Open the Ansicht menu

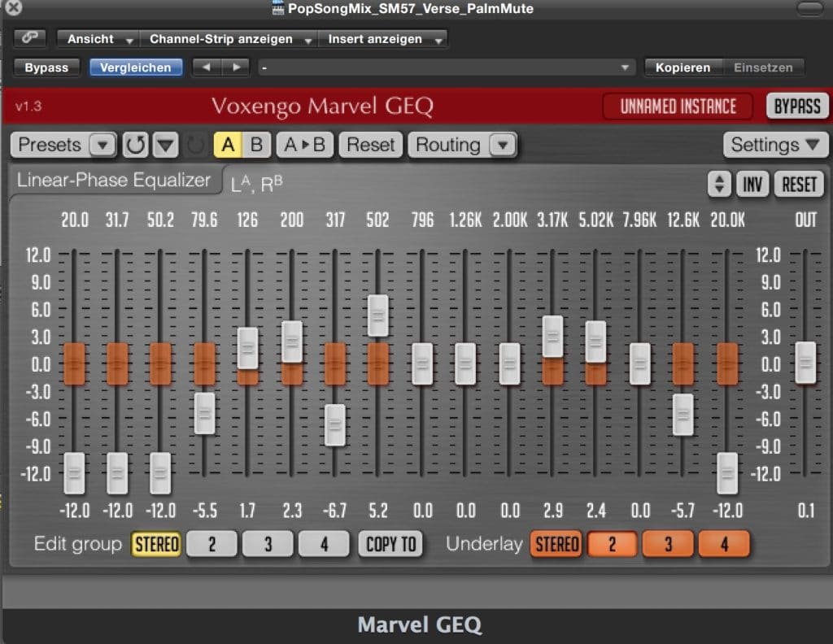(98, 39)
